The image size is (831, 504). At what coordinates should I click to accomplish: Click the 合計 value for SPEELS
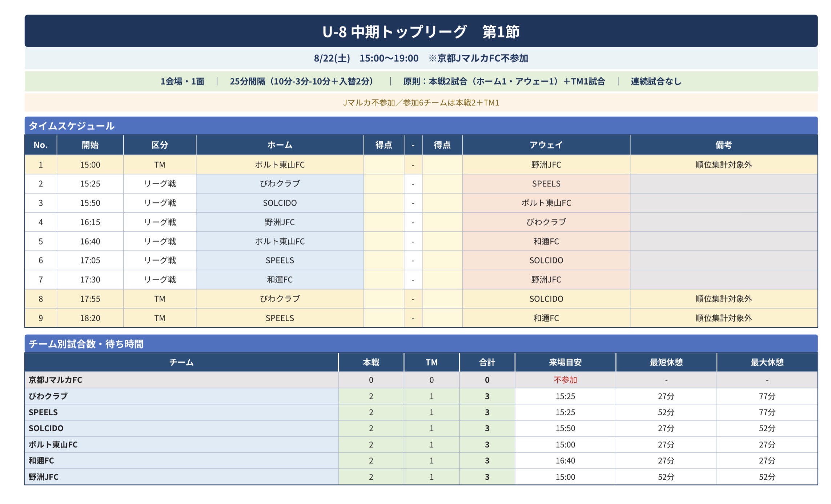pos(487,412)
